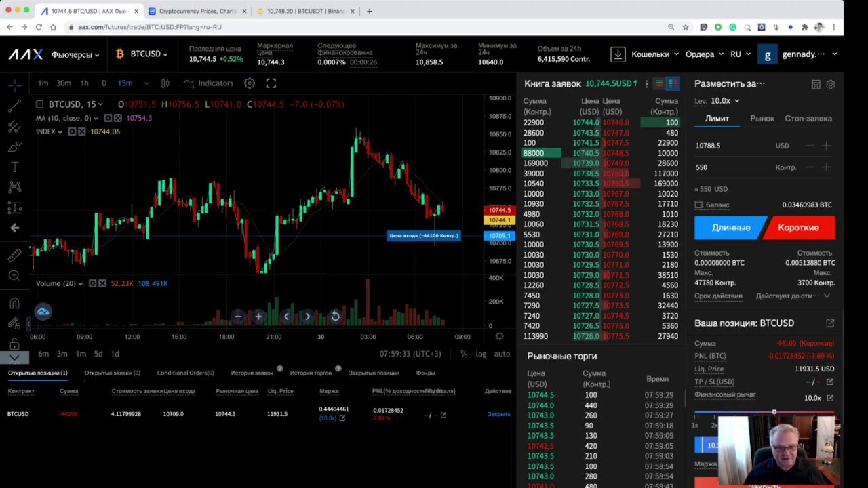The image size is (868, 488).
Task: Toggle auto scale on the chart
Action: [x=502, y=354]
